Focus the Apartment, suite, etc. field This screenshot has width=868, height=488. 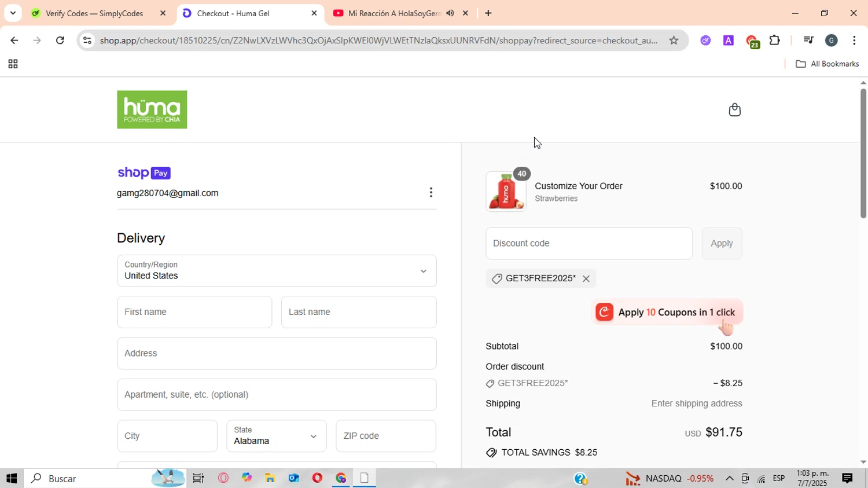277,395
